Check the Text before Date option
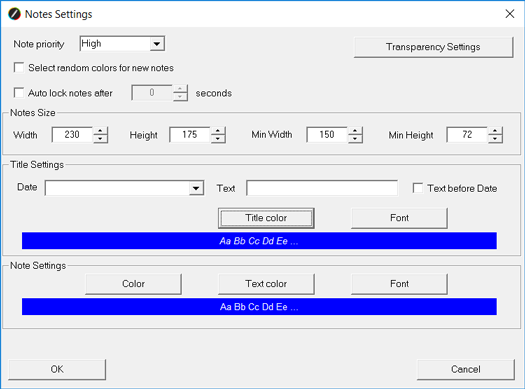Viewport: 525px width, 389px height. click(418, 188)
